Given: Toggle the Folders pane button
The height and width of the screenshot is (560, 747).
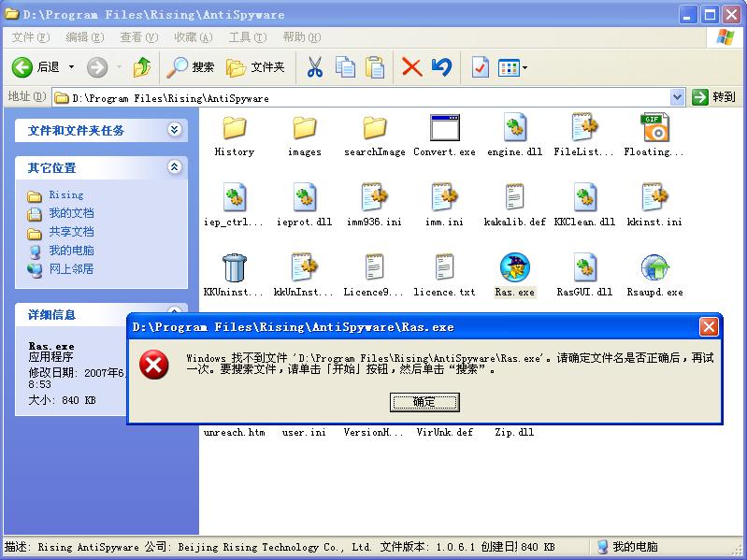Looking at the screenshot, I should (x=255, y=67).
